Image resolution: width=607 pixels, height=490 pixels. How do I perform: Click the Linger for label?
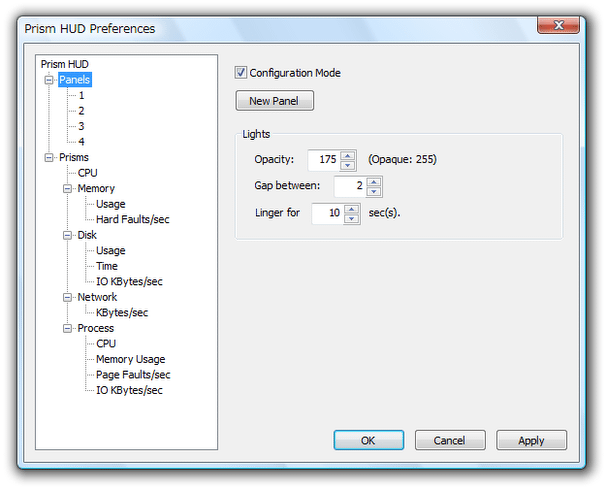pyautogui.click(x=278, y=212)
